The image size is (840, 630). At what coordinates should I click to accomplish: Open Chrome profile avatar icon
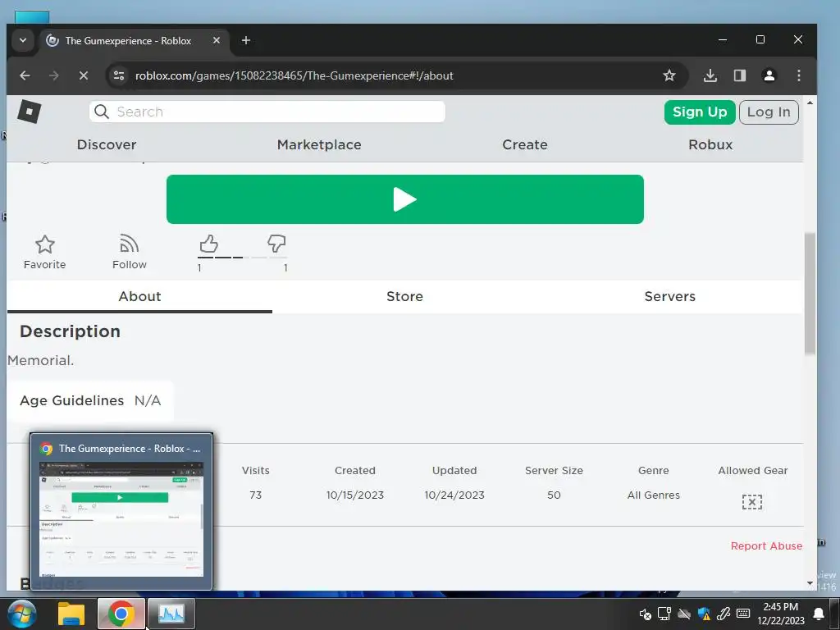coord(769,75)
